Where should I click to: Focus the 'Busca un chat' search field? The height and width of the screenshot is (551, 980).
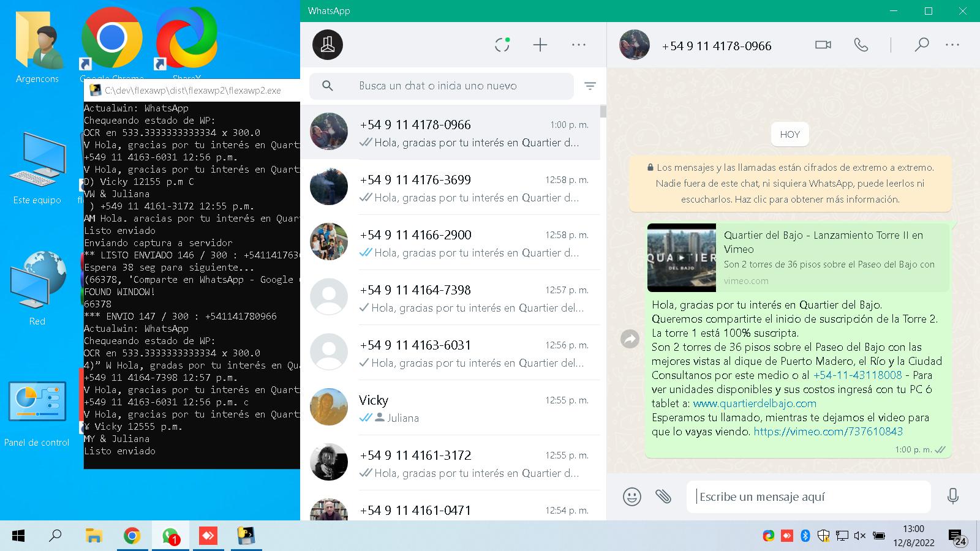coord(442,86)
